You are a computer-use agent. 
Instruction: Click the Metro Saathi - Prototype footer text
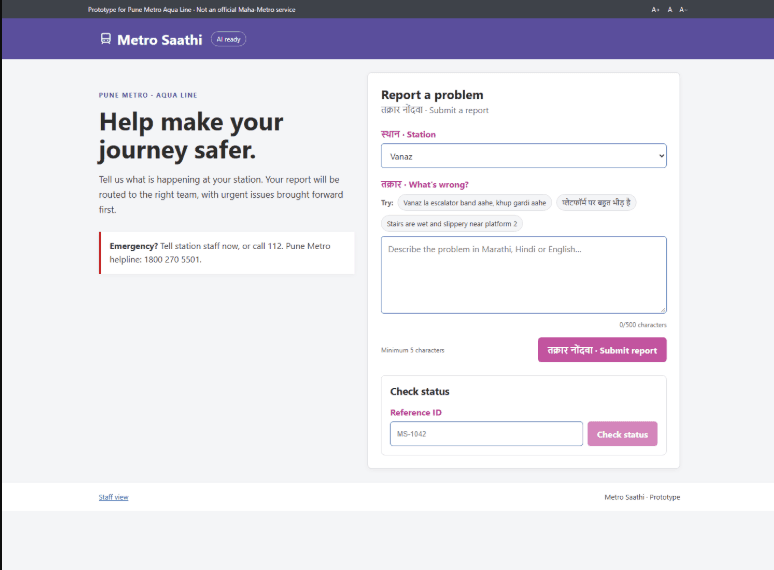(x=642, y=497)
